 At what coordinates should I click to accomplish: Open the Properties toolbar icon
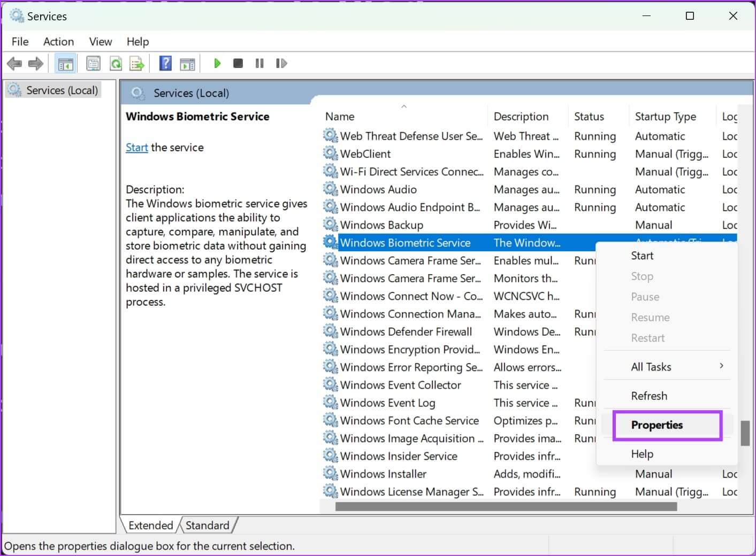click(x=94, y=64)
